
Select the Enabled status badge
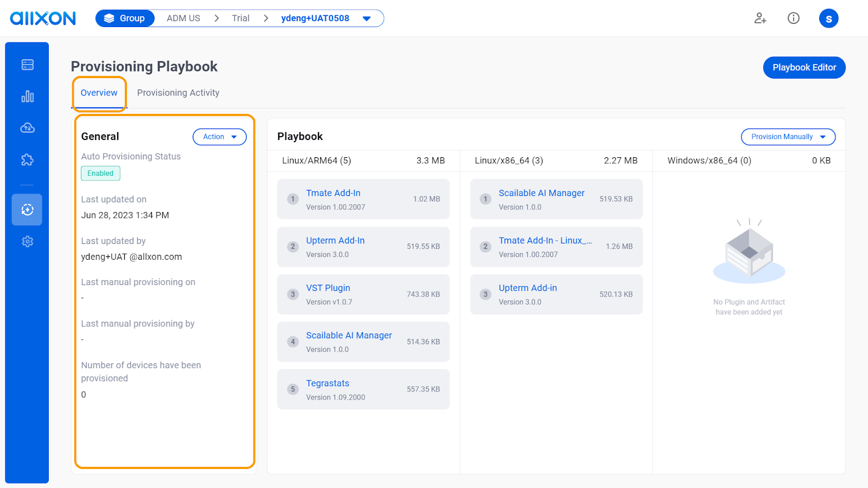point(100,174)
